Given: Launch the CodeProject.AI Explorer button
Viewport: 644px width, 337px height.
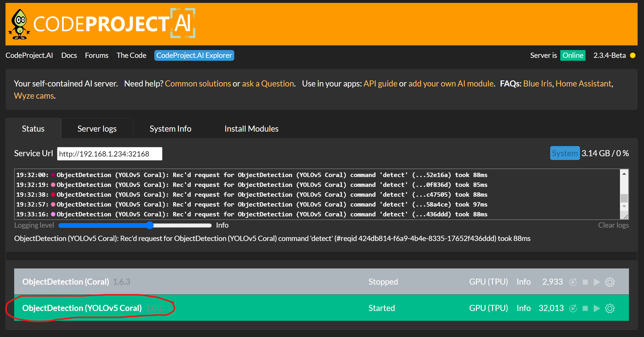Looking at the screenshot, I should (x=194, y=55).
